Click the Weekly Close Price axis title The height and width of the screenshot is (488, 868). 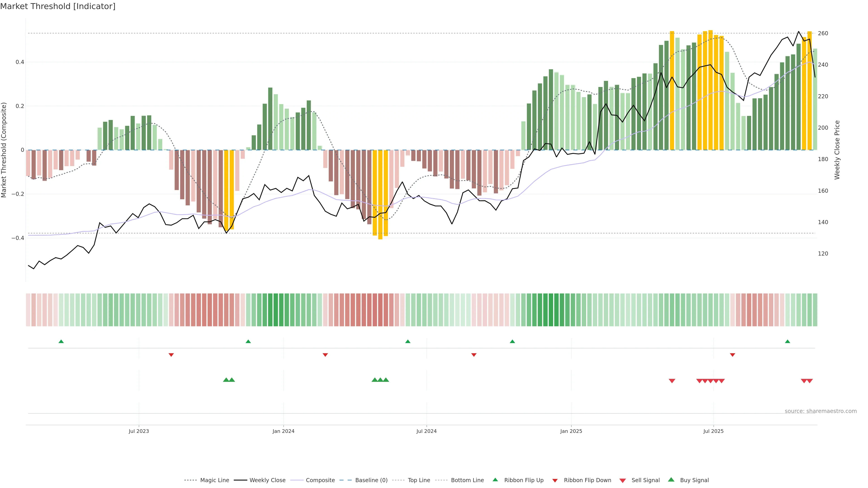coord(837,150)
